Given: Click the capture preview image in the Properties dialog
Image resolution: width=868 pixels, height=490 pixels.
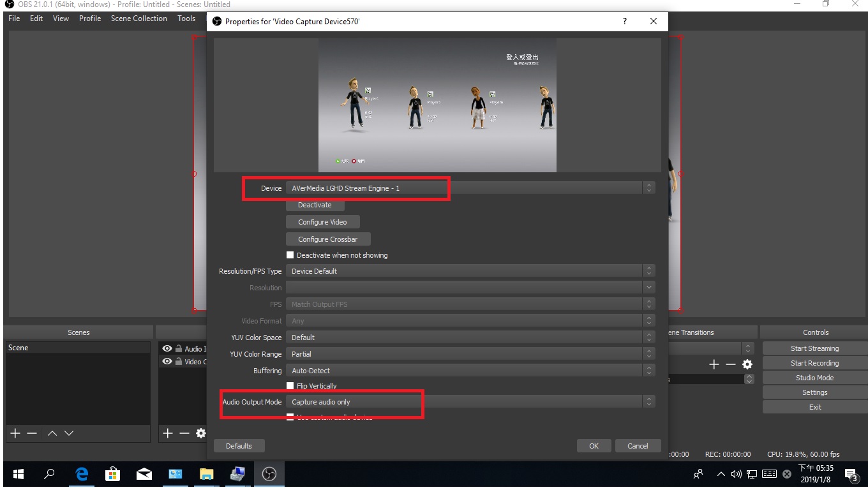Looking at the screenshot, I should (437, 105).
